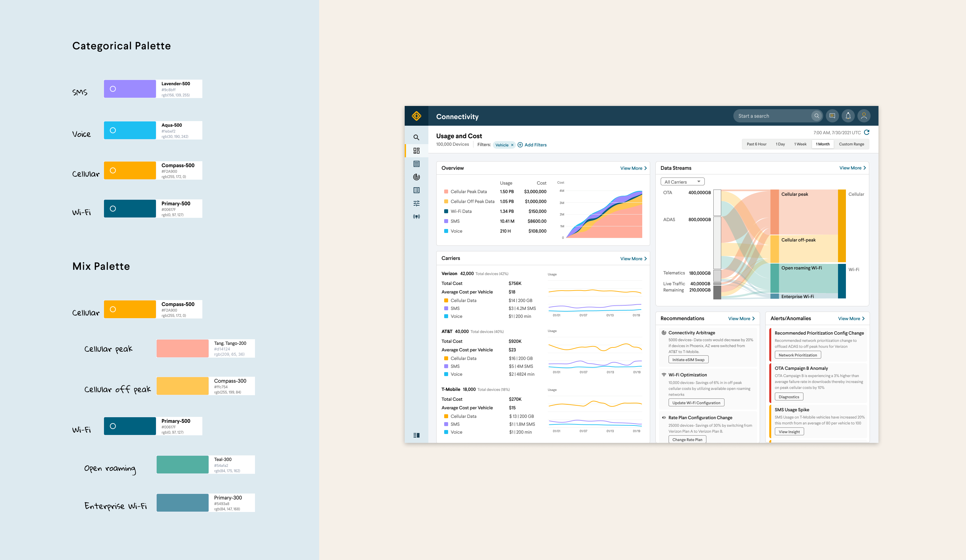The image size is (966, 560).
Task: Open the chat messages icon in header
Action: tap(832, 116)
